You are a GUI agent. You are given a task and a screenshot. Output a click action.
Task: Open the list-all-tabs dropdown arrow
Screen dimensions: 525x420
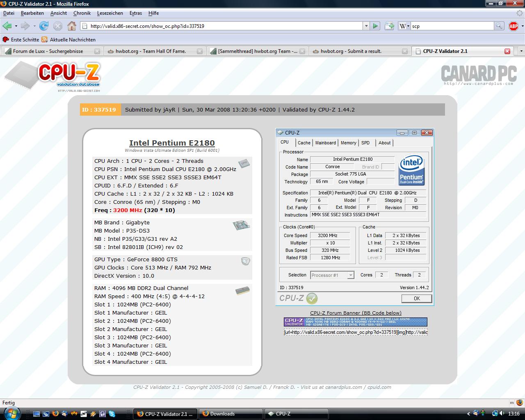pos(521,51)
